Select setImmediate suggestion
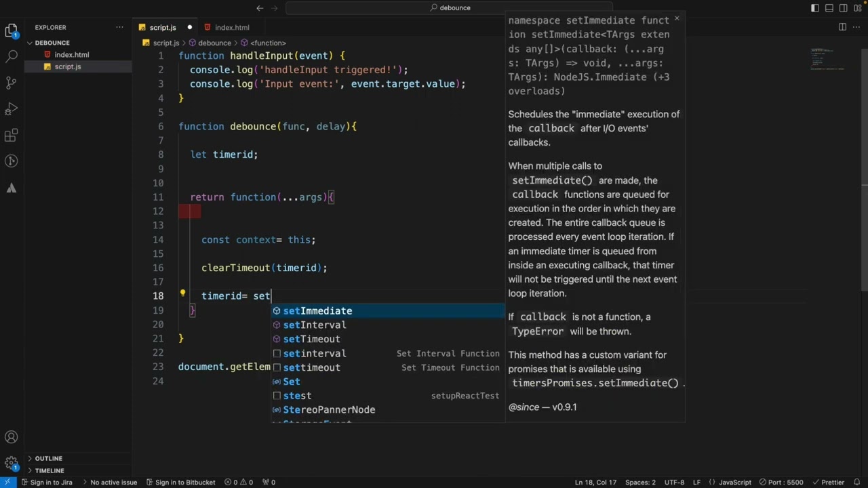868x488 pixels. (388, 310)
